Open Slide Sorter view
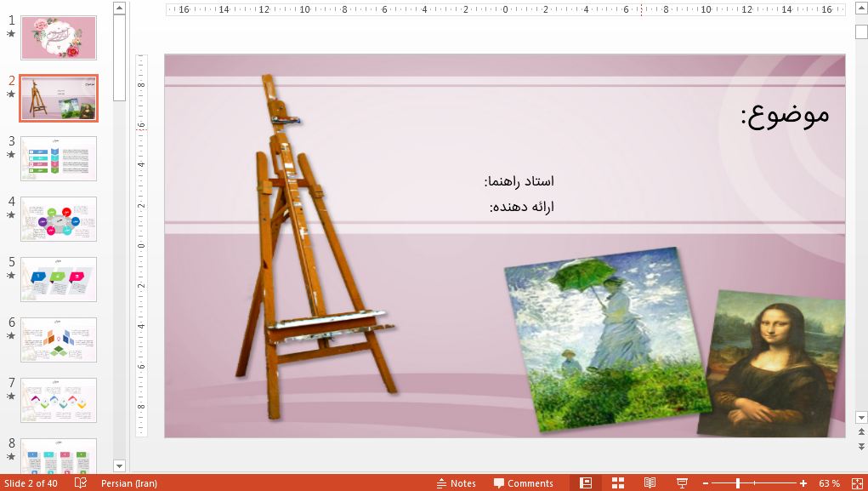The width and height of the screenshot is (868, 491). pos(619,482)
